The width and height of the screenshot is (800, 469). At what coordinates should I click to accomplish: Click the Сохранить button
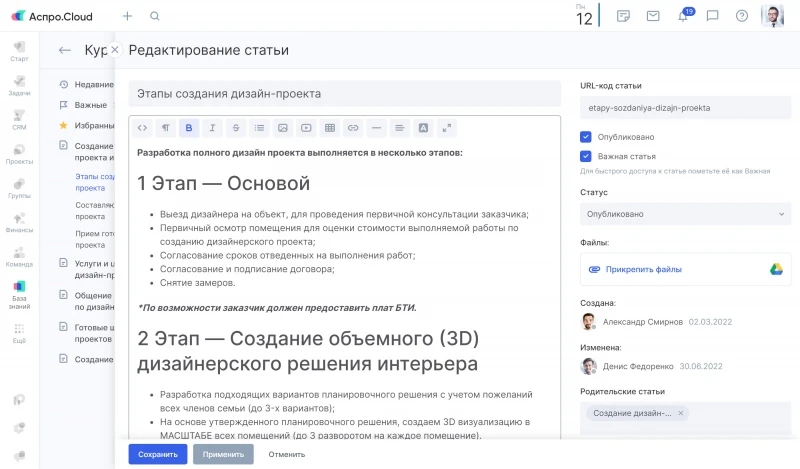pyautogui.click(x=158, y=454)
